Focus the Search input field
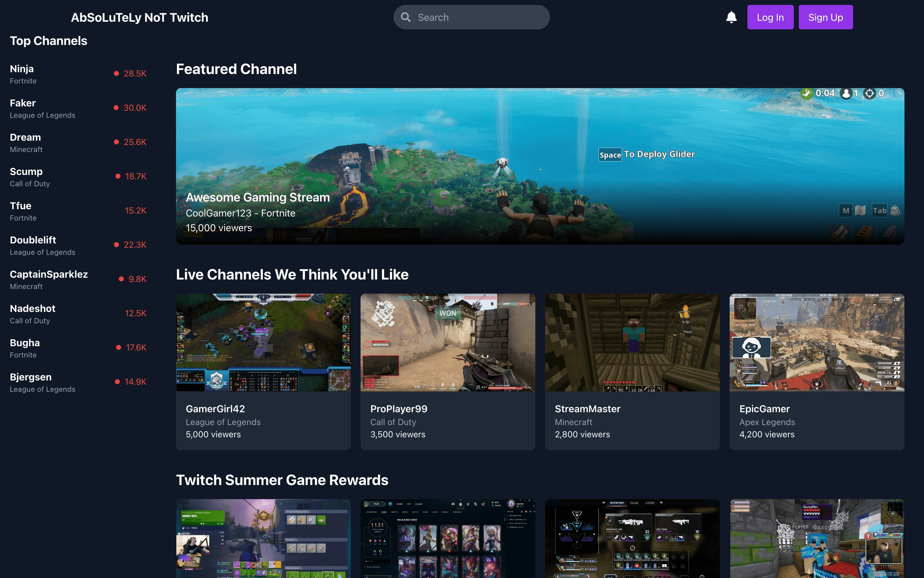This screenshot has width=924, height=578. tap(471, 17)
